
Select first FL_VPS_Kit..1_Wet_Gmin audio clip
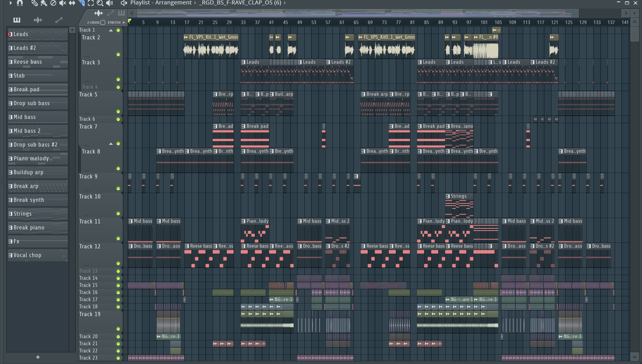(x=211, y=46)
